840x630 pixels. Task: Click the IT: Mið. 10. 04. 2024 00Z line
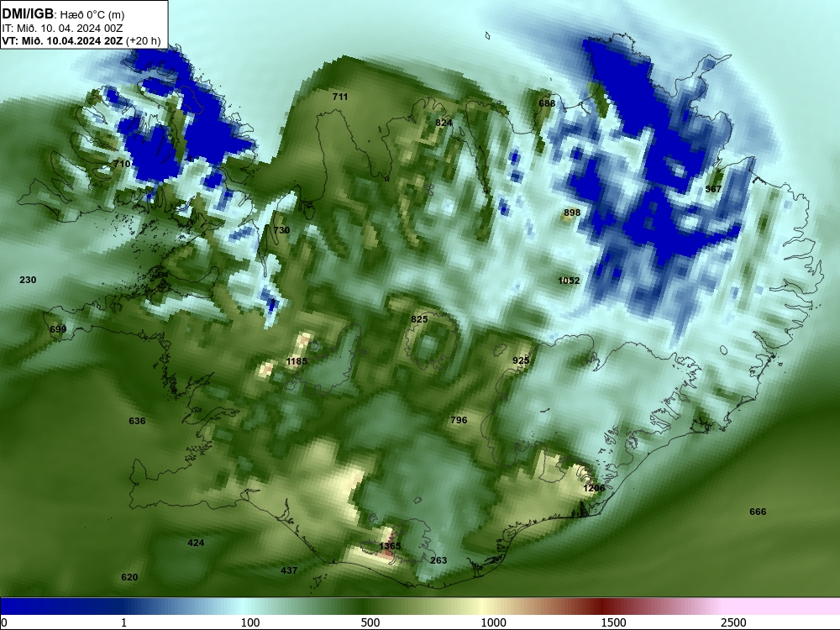62,29
